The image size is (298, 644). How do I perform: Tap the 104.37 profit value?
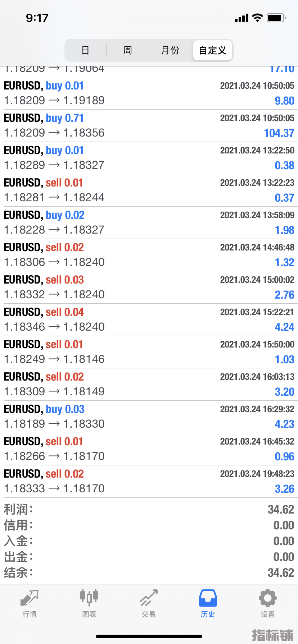[x=279, y=133]
